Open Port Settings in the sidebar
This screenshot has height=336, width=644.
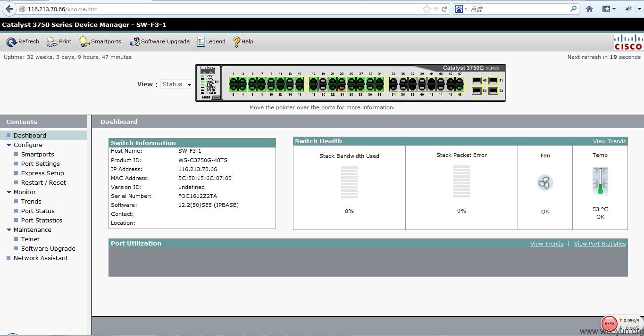41,164
